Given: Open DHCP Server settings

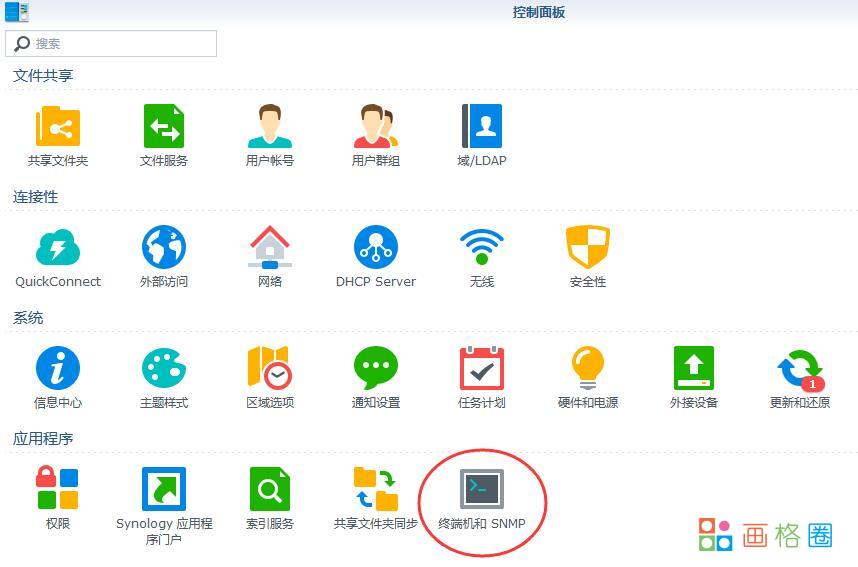Looking at the screenshot, I should pos(376,247).
